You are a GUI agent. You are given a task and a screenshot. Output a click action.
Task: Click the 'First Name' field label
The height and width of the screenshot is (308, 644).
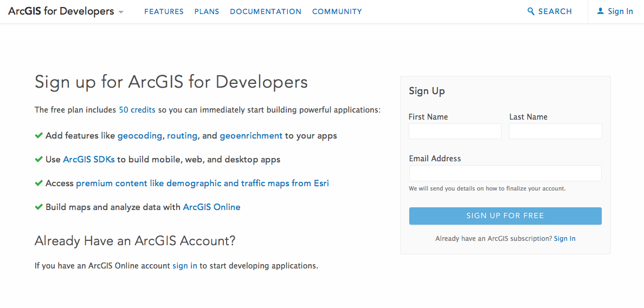pos(428,117)
